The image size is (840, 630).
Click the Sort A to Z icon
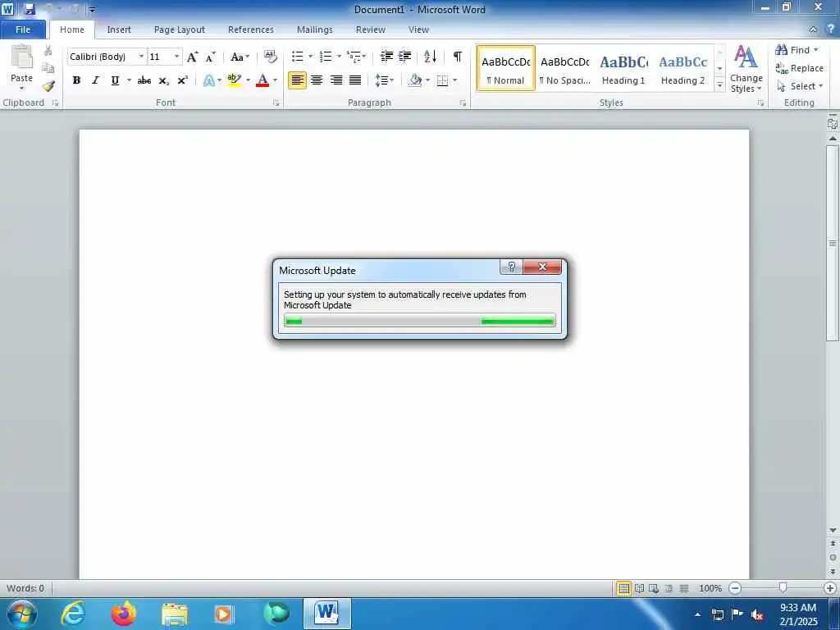(430, 57)
